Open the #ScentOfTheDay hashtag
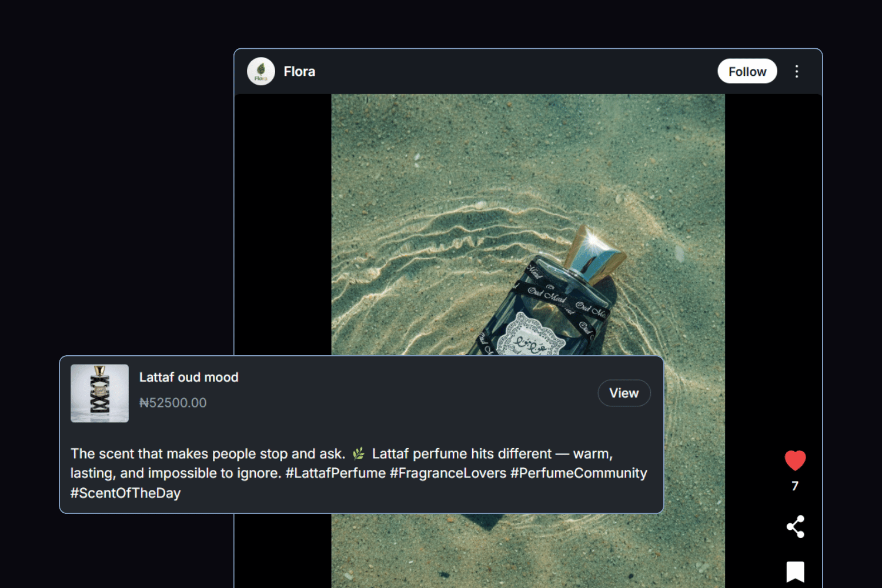Screen dimensions: 882x588 point(125,493)
